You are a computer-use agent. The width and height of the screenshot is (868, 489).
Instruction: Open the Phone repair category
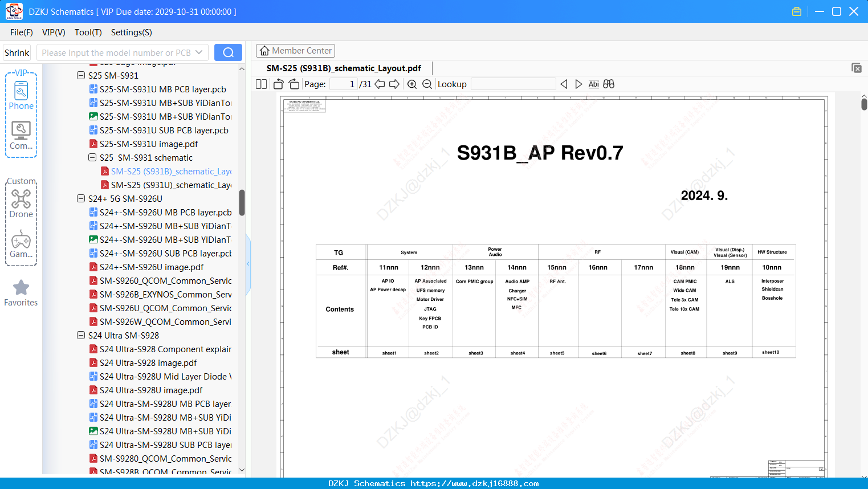[x=21, y=95]
